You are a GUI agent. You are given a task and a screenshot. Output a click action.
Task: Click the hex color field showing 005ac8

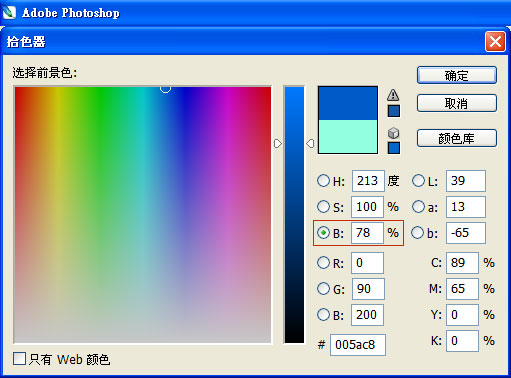(358, 345)
